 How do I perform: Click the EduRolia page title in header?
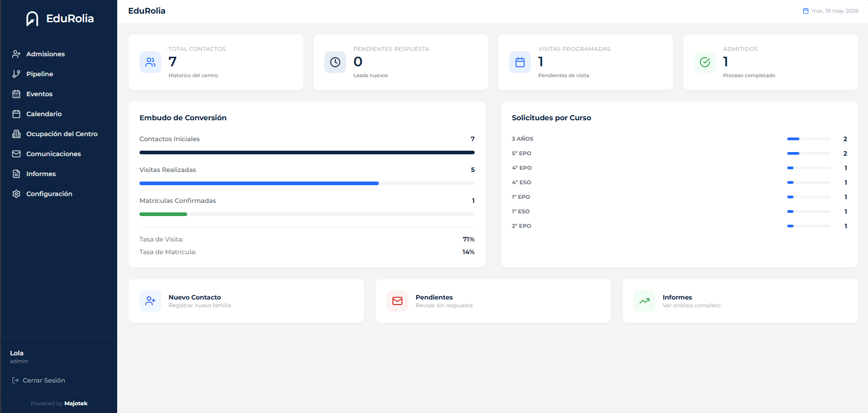(147, 11)
